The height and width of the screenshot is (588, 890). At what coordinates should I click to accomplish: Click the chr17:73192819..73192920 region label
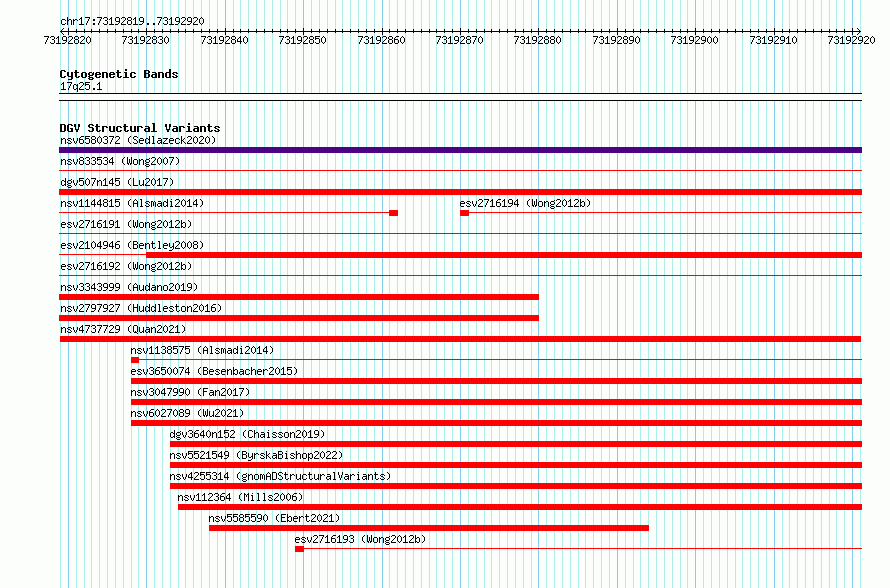132,21
